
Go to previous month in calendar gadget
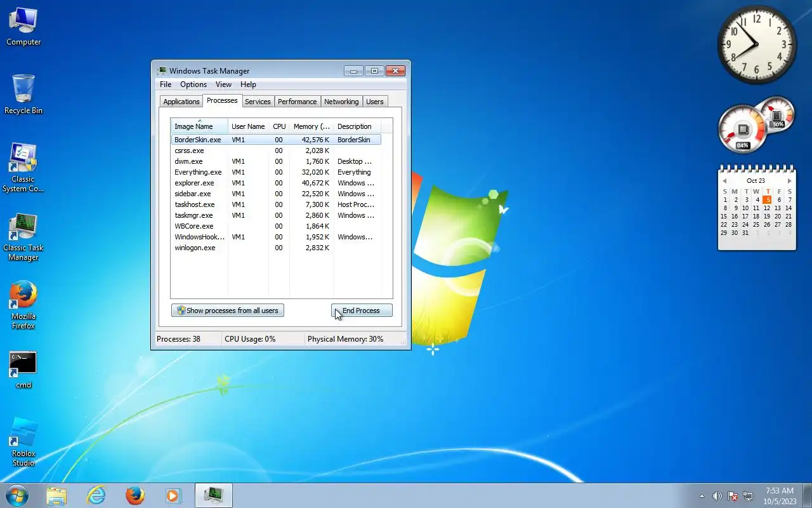[724, 181]
